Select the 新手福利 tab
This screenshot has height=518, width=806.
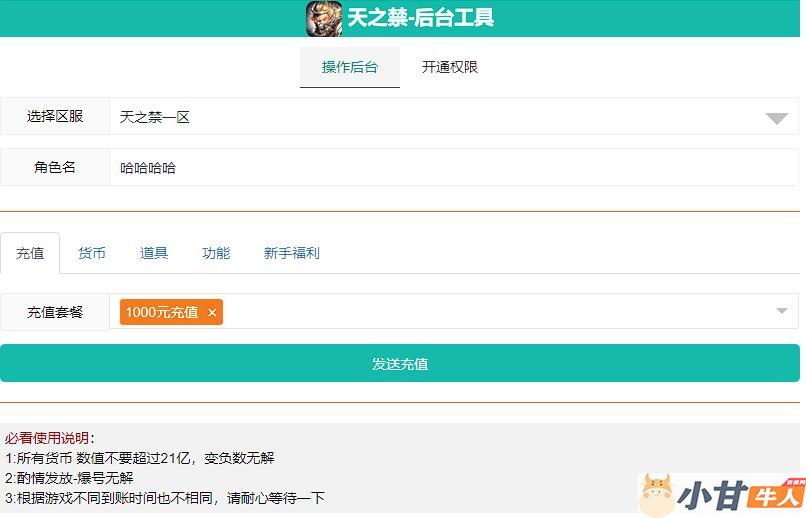[x=291, y=253]
